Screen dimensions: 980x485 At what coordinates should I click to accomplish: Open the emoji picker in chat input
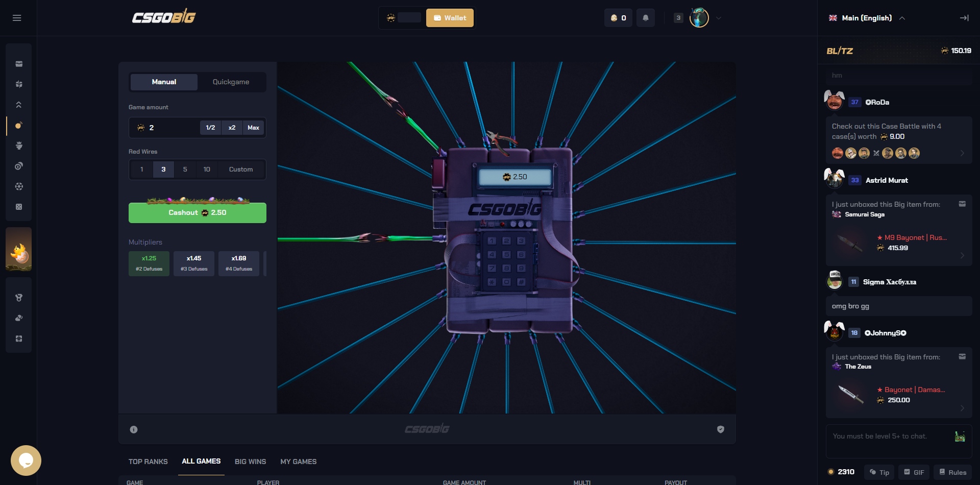(960, 436)
